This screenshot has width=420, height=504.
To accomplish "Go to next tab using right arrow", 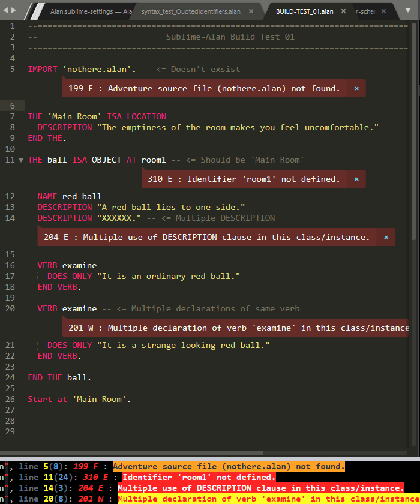I will (x=13, y=10).
